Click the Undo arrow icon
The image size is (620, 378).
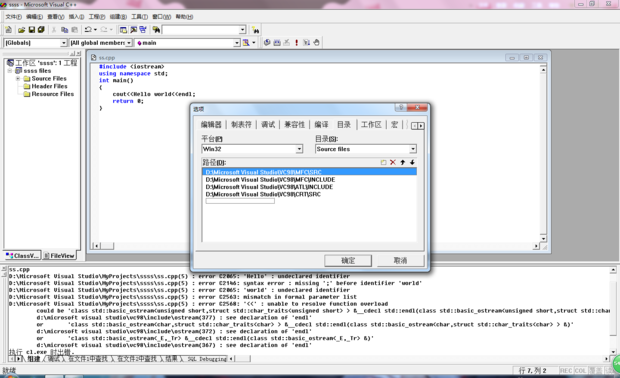[x=88, y=30]
